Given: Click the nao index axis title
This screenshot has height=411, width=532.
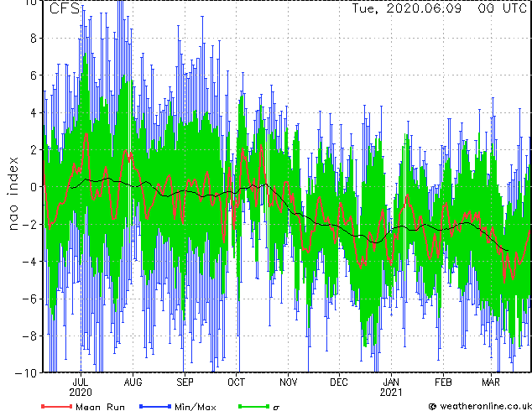Looking at the screenshot, I should tap(13, 193).
